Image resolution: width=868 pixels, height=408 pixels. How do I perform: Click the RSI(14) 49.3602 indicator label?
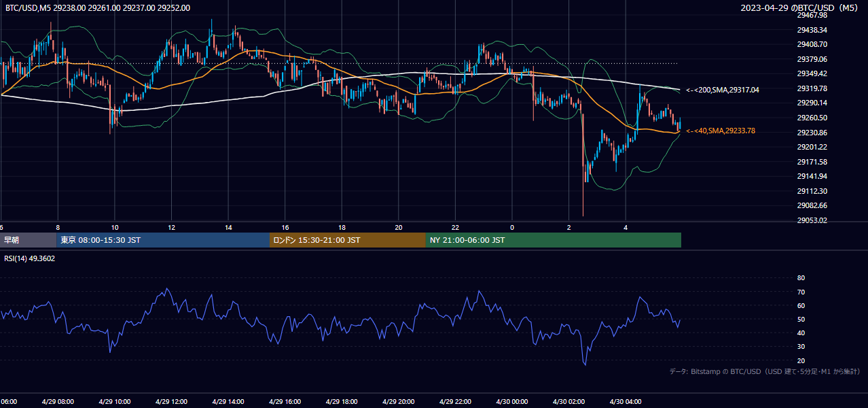click(30, 258)
